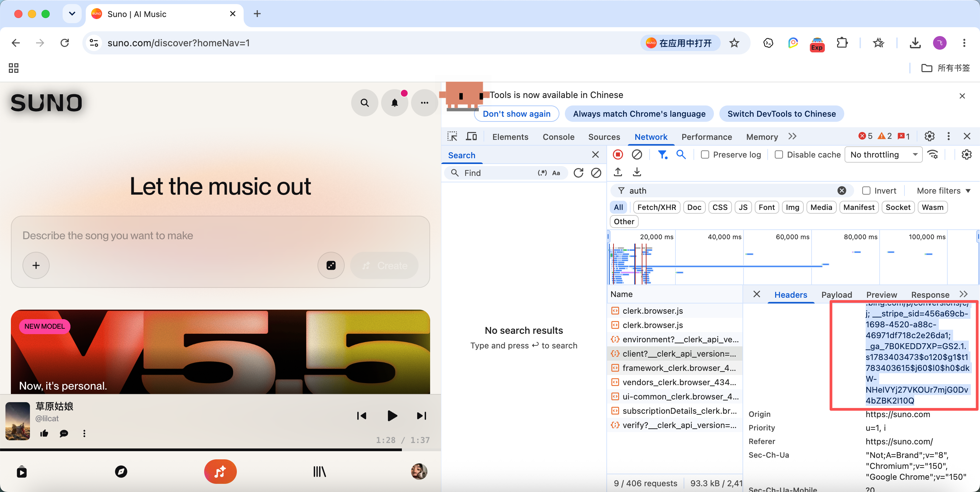Skip to the previous track
This screenshot has height=492, width=980.
pyautogui.click(x=361, y=416)
